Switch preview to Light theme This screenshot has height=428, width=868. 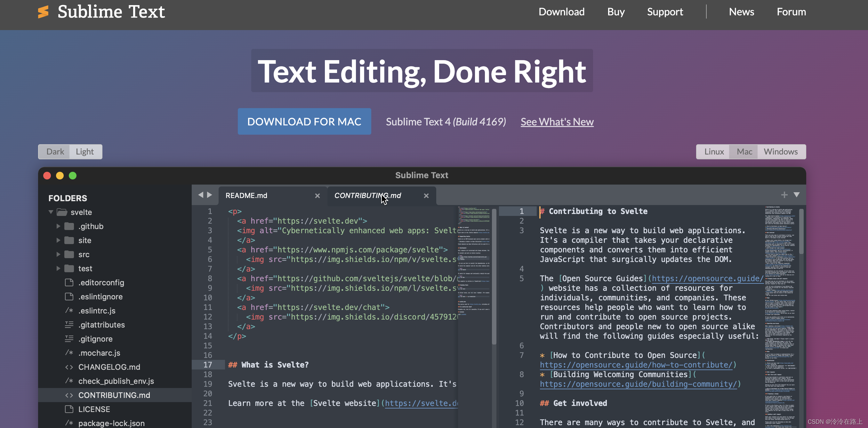pyautogui.click(x=85, y=152)
